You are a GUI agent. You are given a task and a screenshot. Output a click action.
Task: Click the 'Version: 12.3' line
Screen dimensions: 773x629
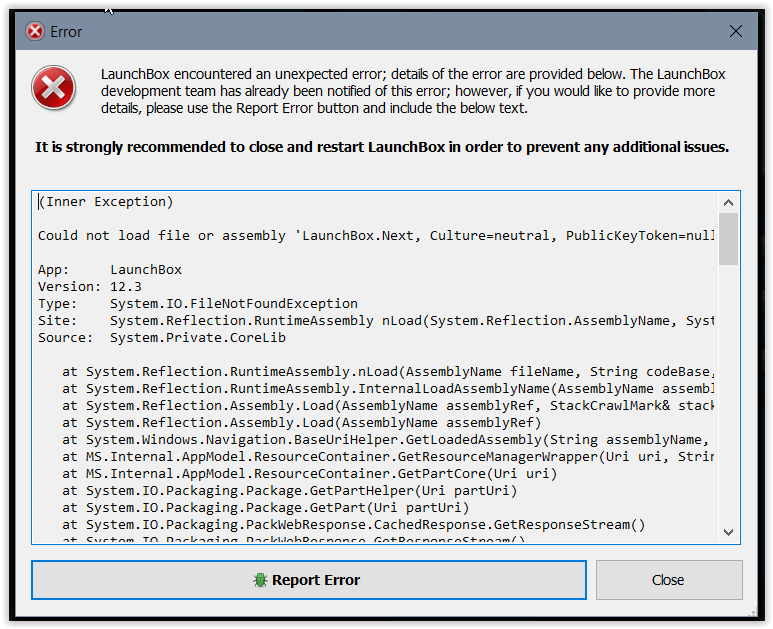(x=90, y=286)
